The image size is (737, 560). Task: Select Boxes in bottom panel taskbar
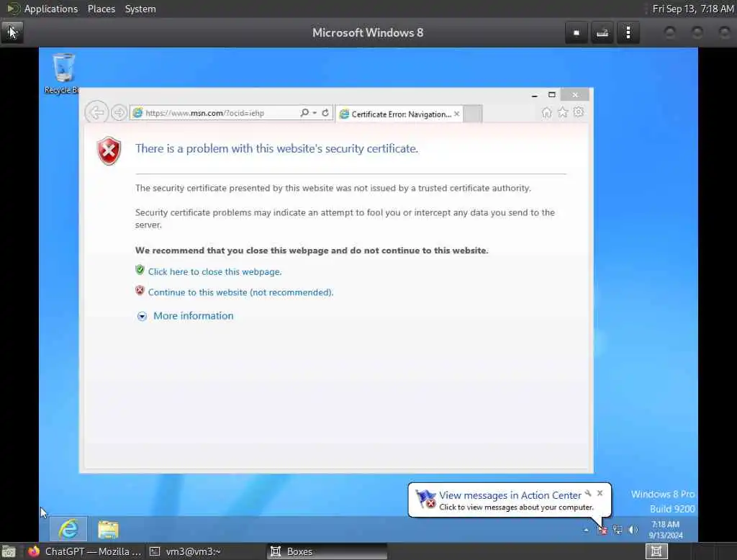tap(327, 551)
